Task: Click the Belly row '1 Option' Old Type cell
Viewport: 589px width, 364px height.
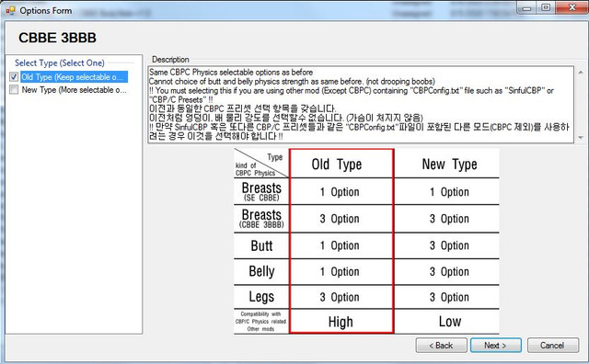Action: pos(340,272)
